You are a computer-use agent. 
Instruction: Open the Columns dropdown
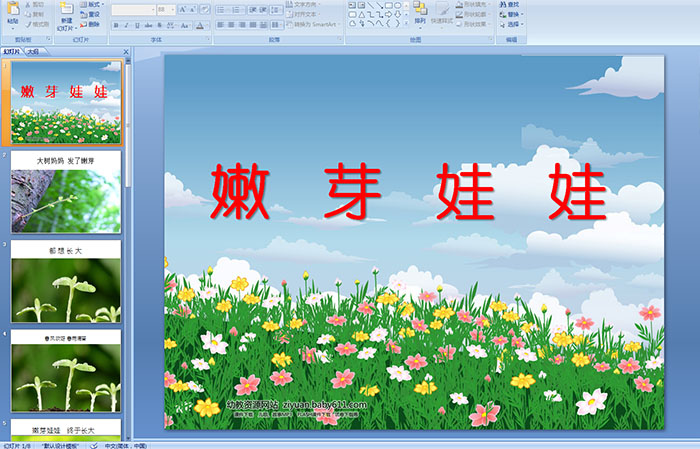coord(276,25)
